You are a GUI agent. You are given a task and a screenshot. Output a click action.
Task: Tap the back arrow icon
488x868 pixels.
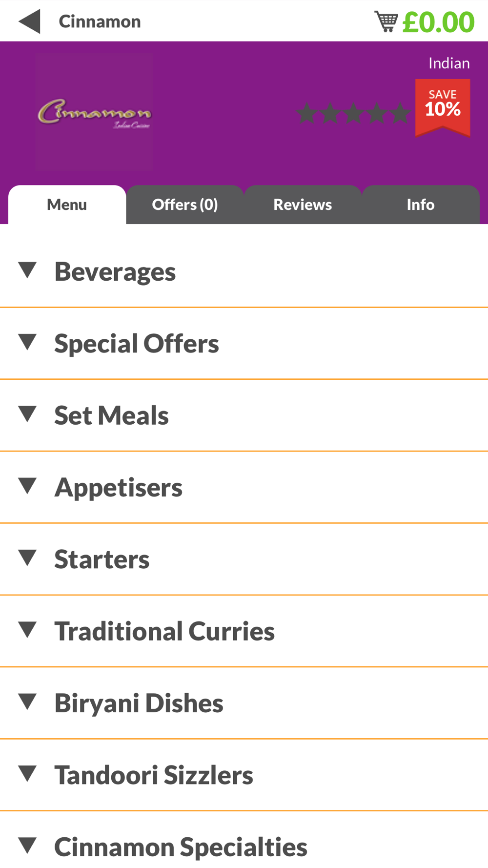pyautogui.click(x=29, y=21)
